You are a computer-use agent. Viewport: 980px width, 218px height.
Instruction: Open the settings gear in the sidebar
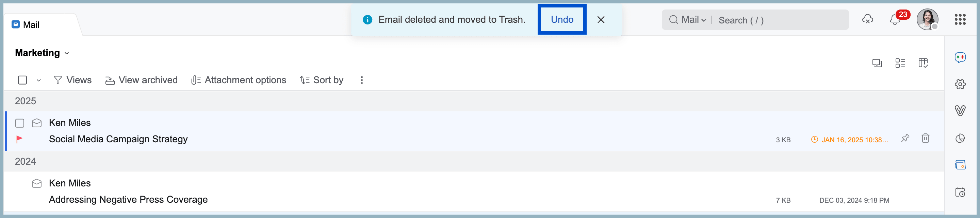pos(960,84)
